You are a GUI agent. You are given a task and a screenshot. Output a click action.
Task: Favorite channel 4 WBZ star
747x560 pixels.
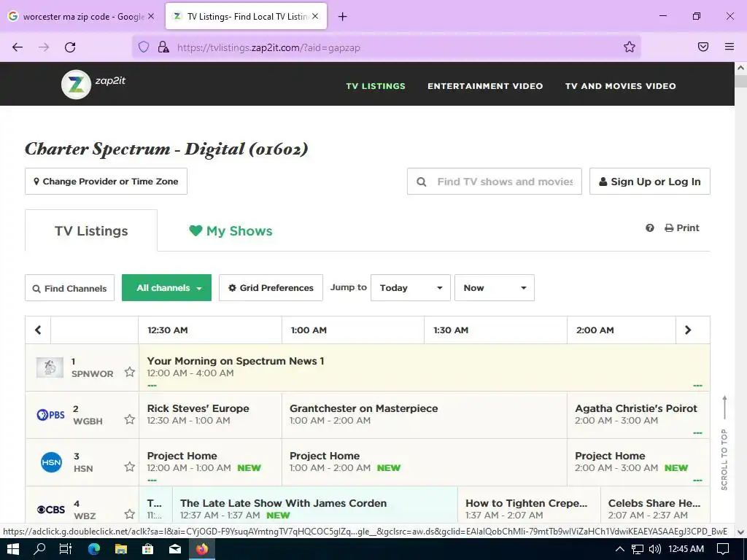click(130, 514)
